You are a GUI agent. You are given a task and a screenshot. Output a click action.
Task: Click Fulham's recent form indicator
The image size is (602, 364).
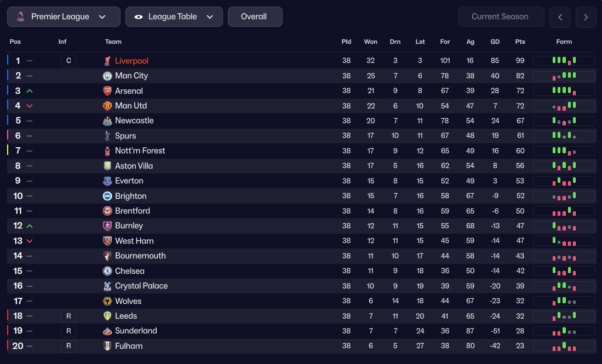(x=564, y=346)
